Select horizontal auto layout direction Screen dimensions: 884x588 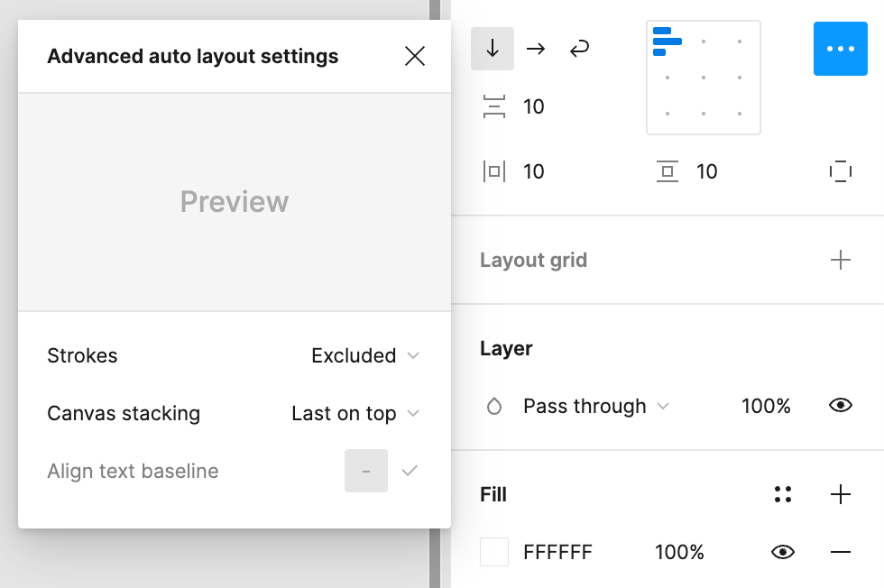tap(536, 49)
